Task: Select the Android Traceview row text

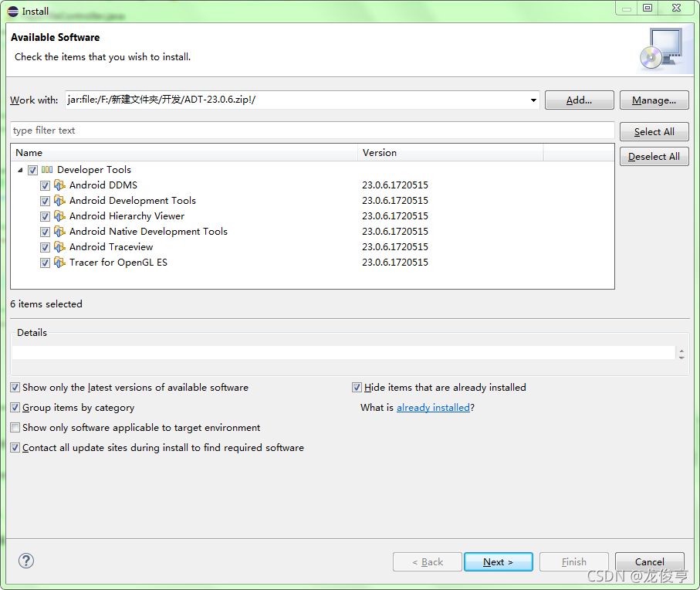Action: (111, 247)
